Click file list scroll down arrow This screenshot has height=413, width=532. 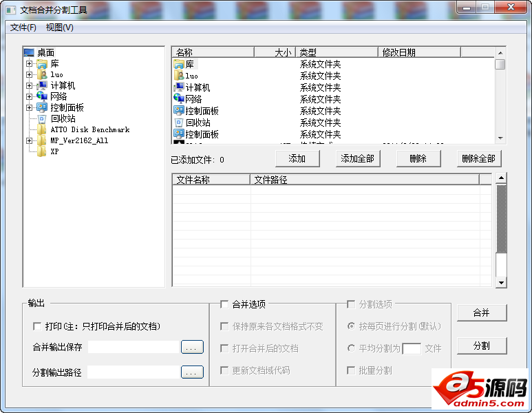tap(500, 138)
